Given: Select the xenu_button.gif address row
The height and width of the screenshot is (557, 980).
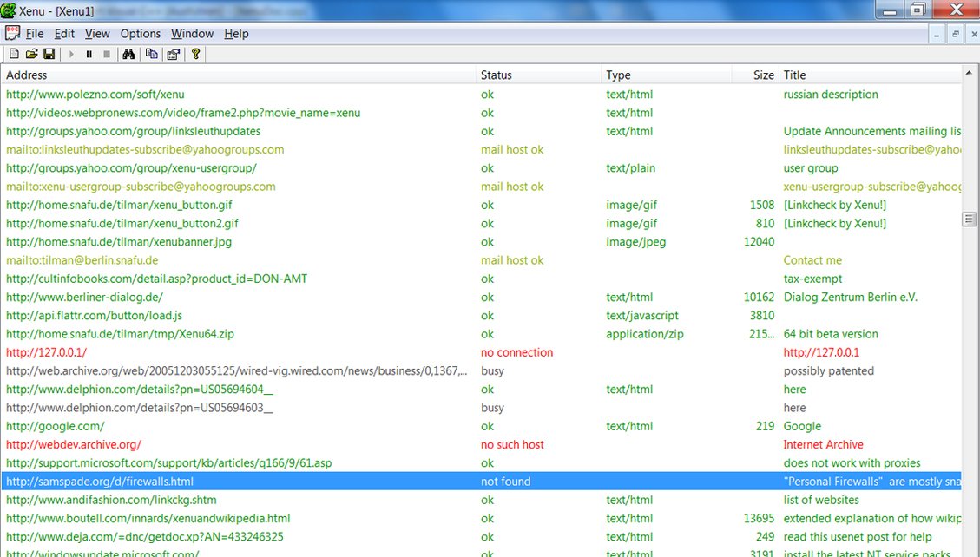Looking at the screenshot, I should [481, 205].
